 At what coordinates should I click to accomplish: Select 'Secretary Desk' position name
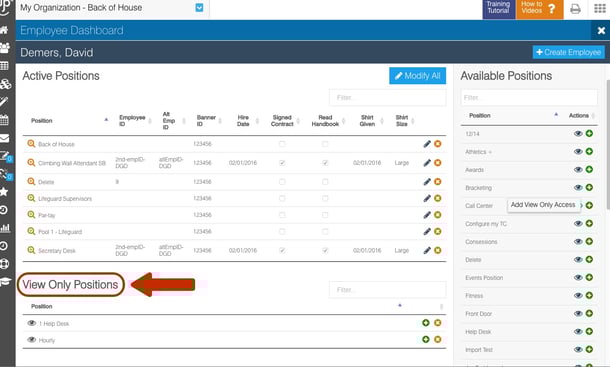click(x=56, y=251)
